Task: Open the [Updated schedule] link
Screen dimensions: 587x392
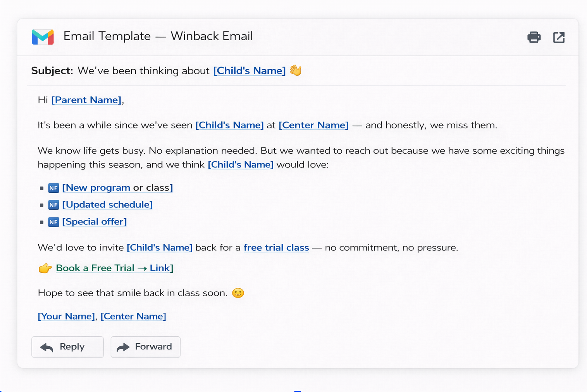Action: coord(107,205)
